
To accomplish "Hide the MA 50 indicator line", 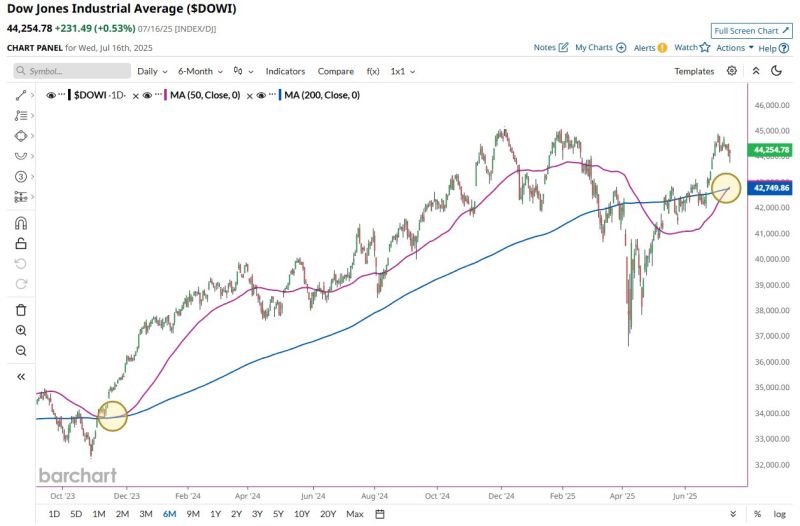I will 147,94.
